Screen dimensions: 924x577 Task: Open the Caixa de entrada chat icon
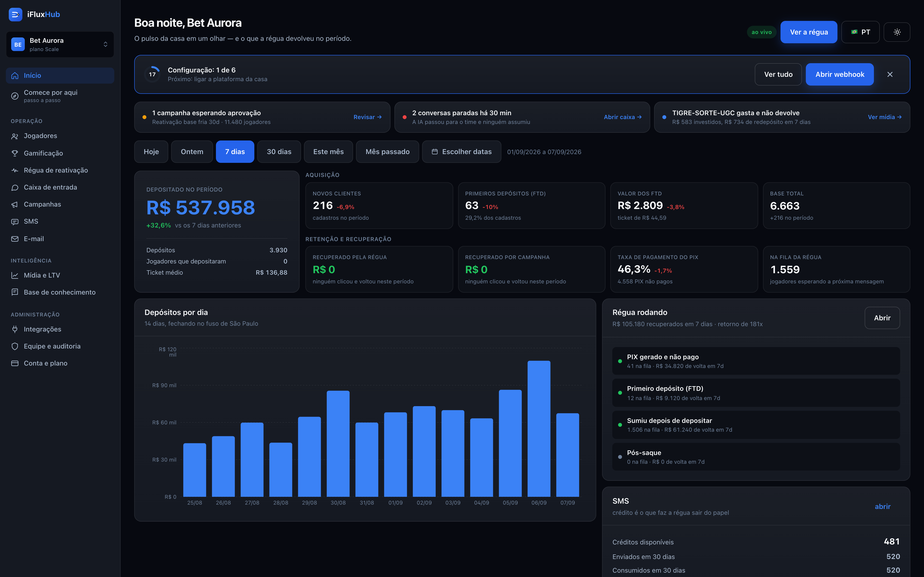click(x=15, y=187)
